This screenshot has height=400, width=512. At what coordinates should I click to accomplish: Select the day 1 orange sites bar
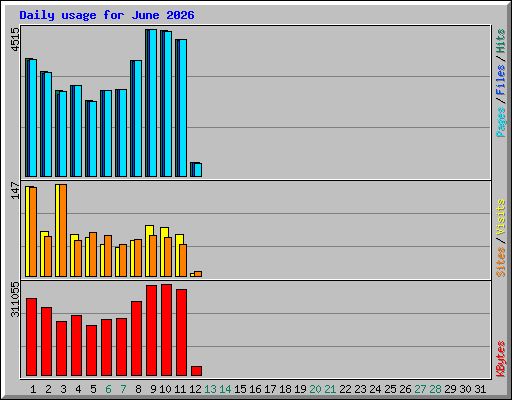[x=33, y=232]
